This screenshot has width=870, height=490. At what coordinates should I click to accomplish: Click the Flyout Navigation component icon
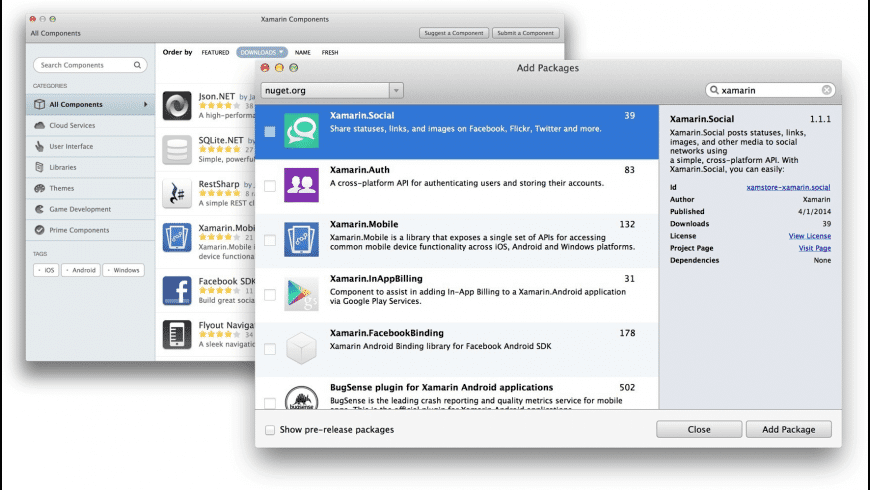tap(177, 335)
